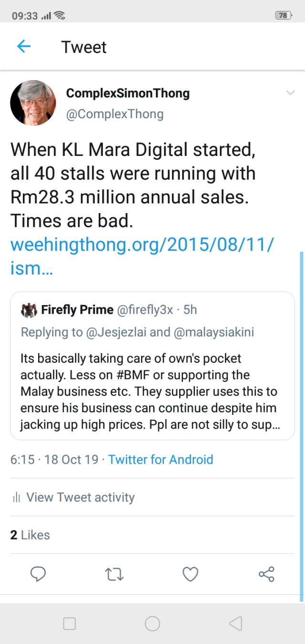Tap the retweet icon
305x644 pixels.
(x=114, y=574)
